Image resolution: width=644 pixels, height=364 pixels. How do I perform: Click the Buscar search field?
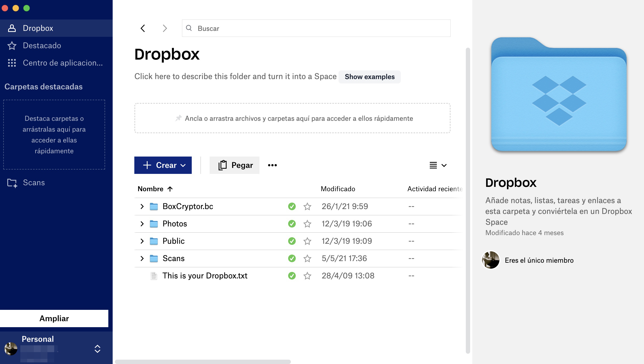tap(316, 28)
